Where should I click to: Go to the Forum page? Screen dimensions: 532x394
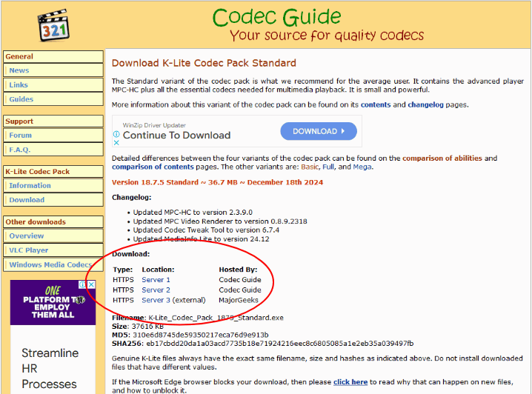(53, 135)
